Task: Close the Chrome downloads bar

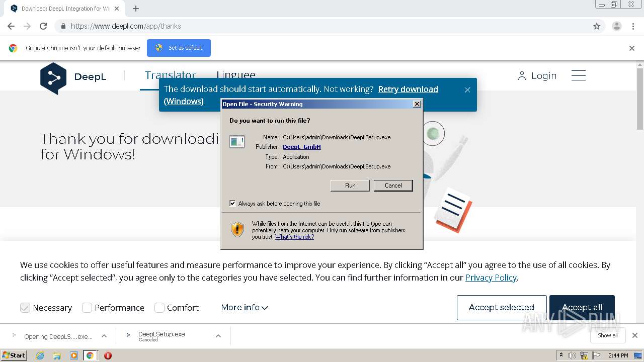Action: coord(635,335)
